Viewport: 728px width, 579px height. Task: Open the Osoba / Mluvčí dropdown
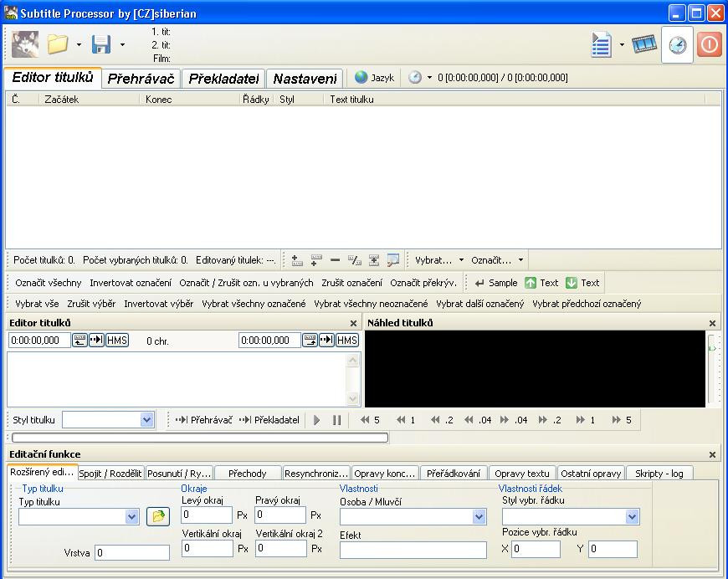(479, 516)
